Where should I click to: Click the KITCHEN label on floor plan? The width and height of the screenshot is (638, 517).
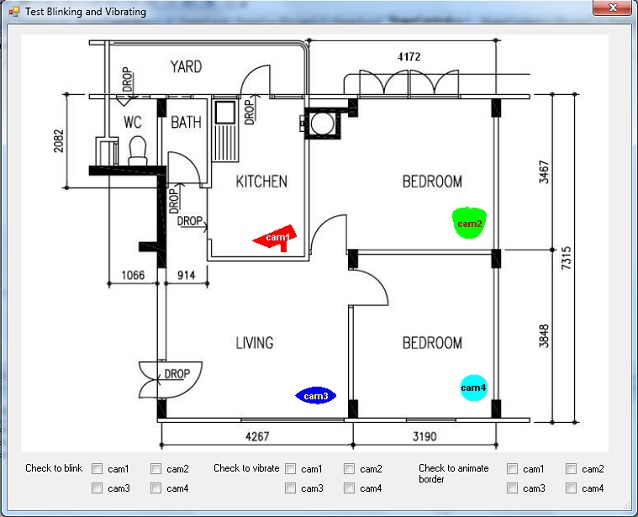[x=262, y=181]
